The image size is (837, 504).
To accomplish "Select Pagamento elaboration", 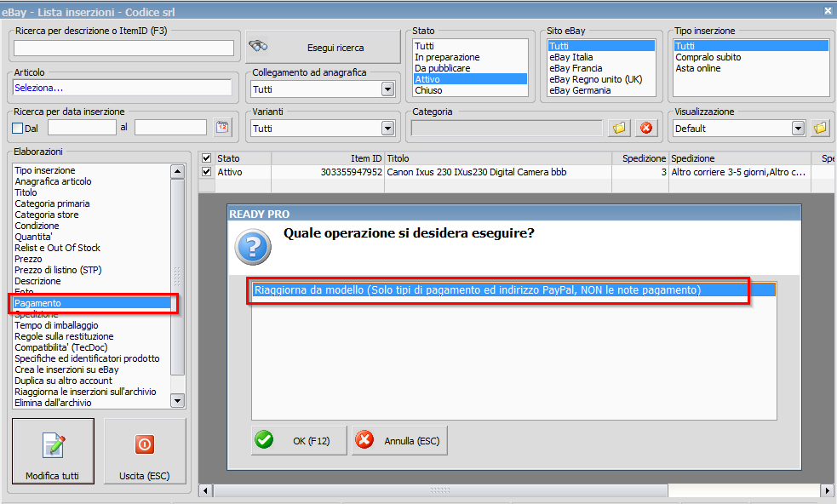I will (91, 303).
